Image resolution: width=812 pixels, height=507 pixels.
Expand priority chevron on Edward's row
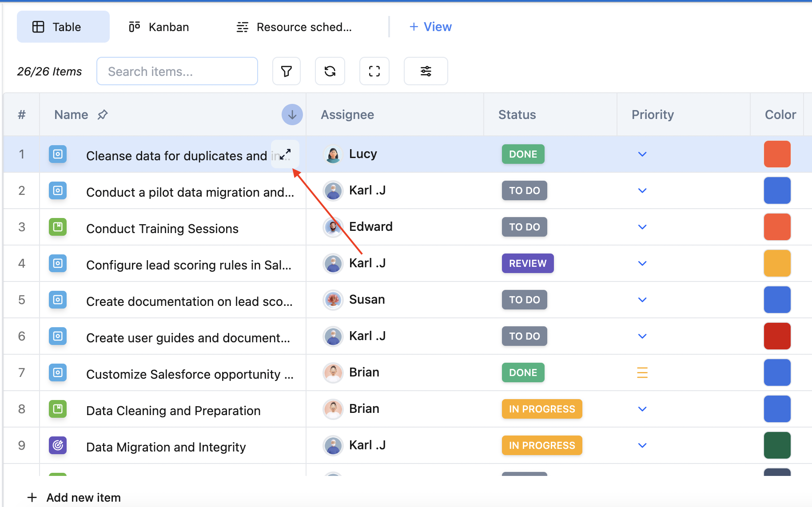click(x=642, y=227)
